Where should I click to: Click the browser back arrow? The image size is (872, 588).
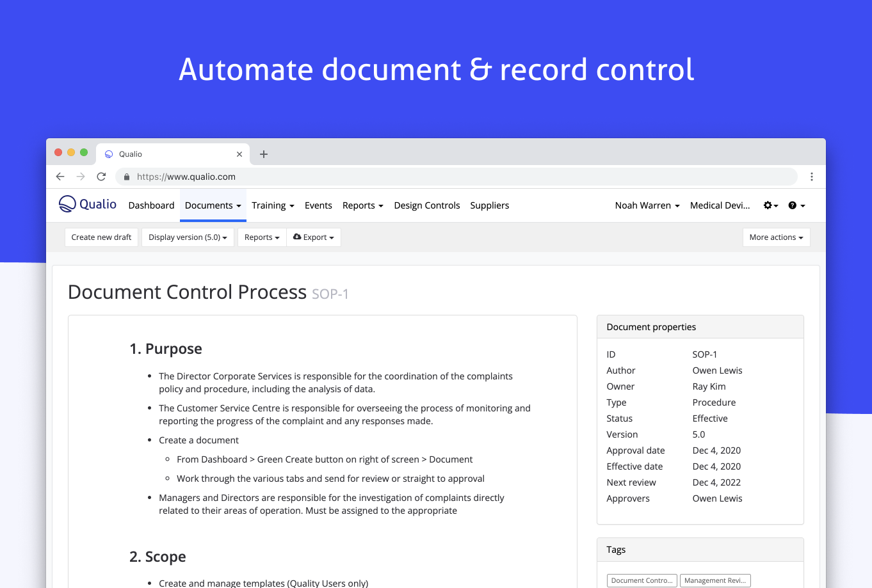pyautogui.click(x=60, y=177)
